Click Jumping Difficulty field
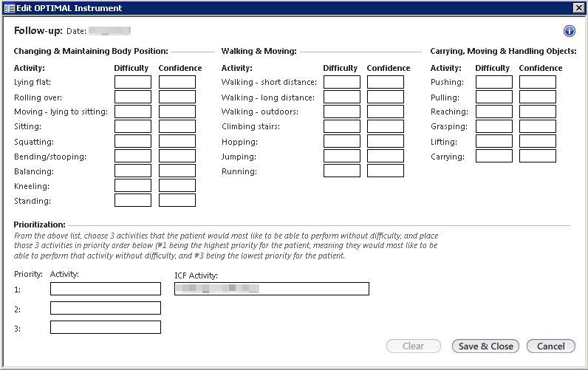This screenshot has width=588, height=370. point(342,156)
